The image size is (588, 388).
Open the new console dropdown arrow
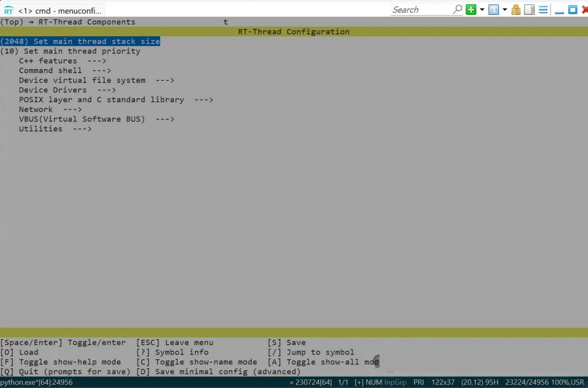click(x=482, y=10)
